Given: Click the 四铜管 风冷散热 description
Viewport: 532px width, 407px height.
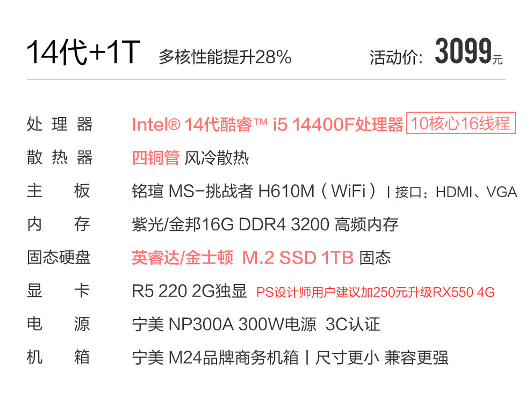Looking at the screenshot, I should [190, 158].
